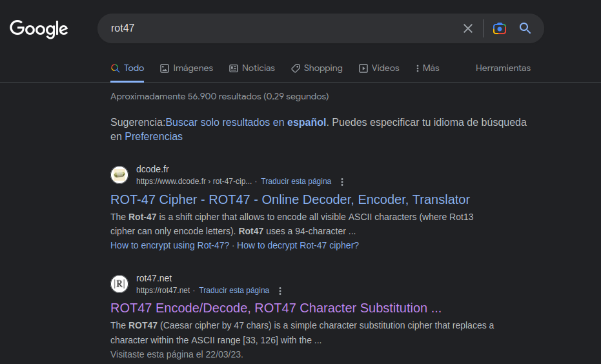Expand the Más menu
The height and width of the screenshot is (364, 601).
click(427, 68)
